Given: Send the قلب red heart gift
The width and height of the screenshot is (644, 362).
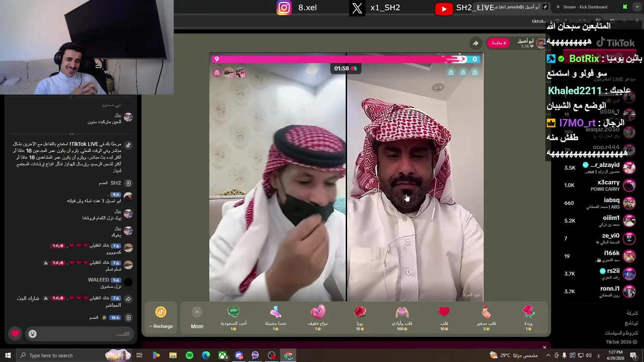Looking at the screenshot, I should point(444,317).
